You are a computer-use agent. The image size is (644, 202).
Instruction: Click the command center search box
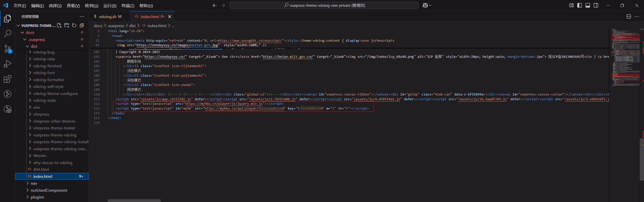pyautogui.click(x=324, y=5)
